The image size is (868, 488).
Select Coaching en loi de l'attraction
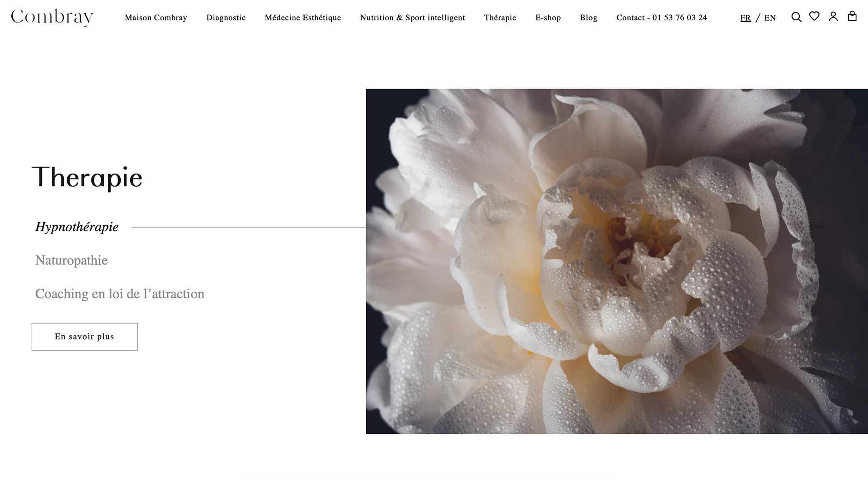[x=120, y=294]
